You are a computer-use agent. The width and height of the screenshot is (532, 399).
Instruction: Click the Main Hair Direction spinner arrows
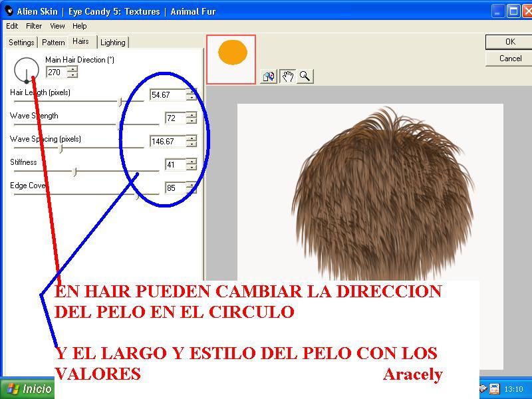pyautogui.click(x=72, y=72)
